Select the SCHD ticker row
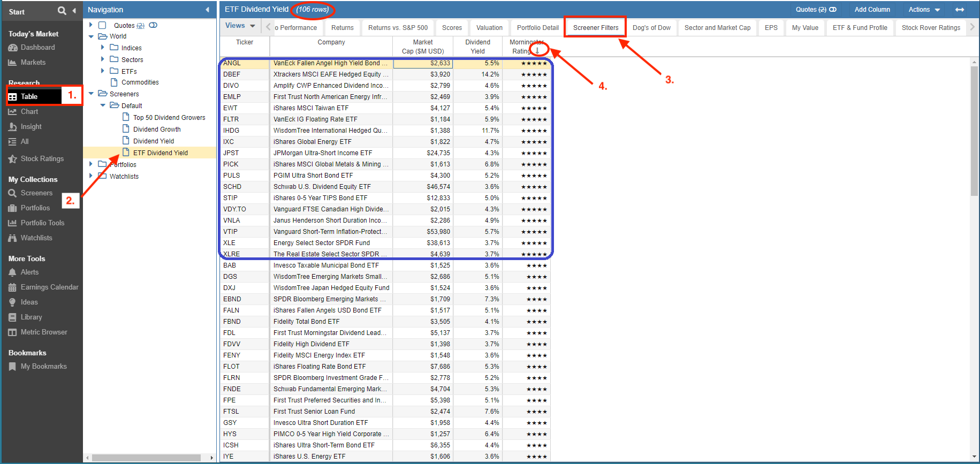The height and width of the screenshot is (464, 980). coord(385,187)
